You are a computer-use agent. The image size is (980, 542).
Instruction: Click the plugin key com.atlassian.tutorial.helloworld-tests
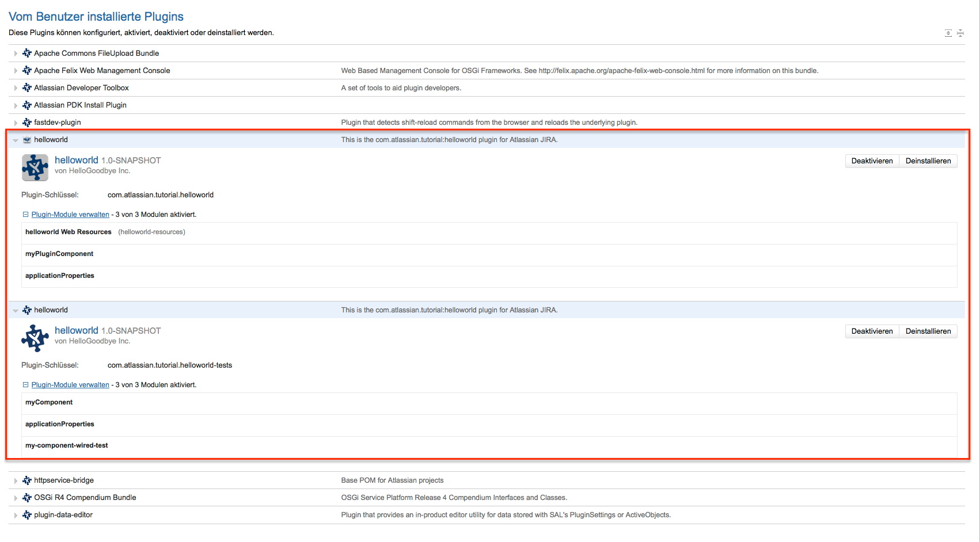coord(170,365)
